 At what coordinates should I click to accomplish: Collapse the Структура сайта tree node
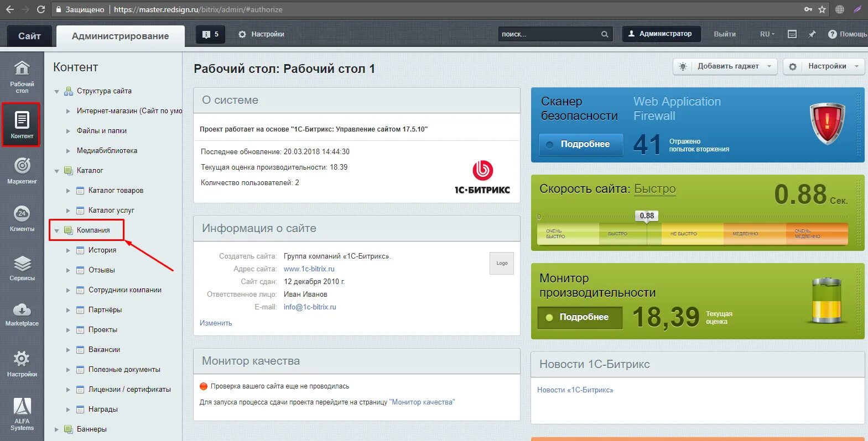(56, 92)
